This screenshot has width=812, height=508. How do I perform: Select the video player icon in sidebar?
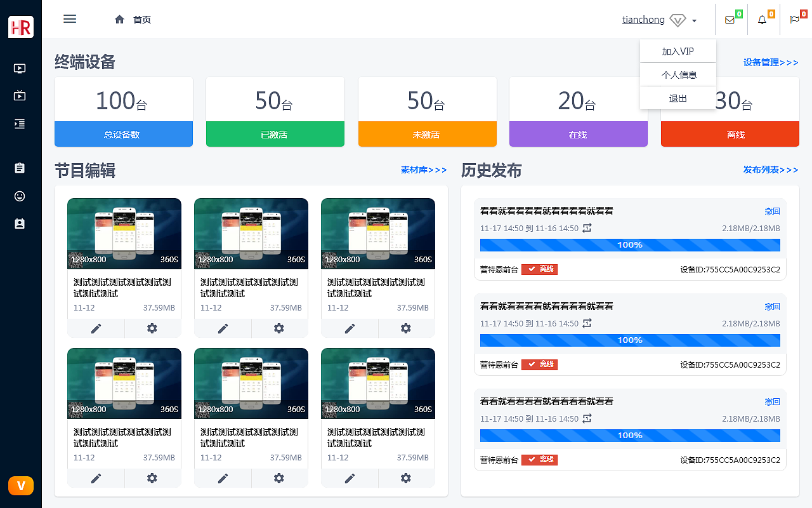coord(20,68)
